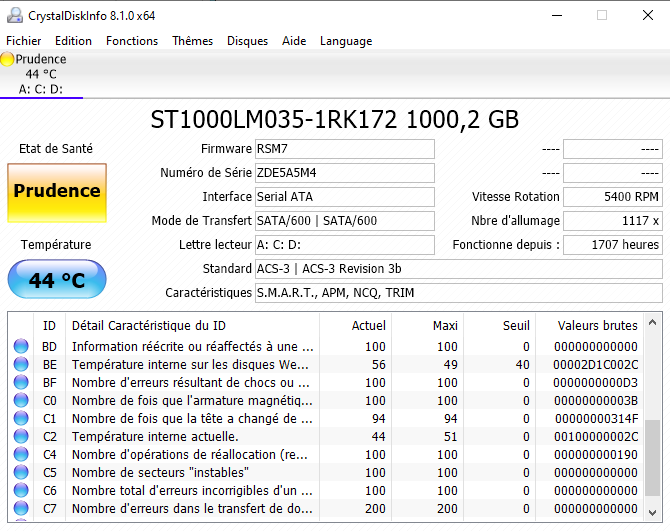Click the Valeurs brutes column header

(590, 326)
